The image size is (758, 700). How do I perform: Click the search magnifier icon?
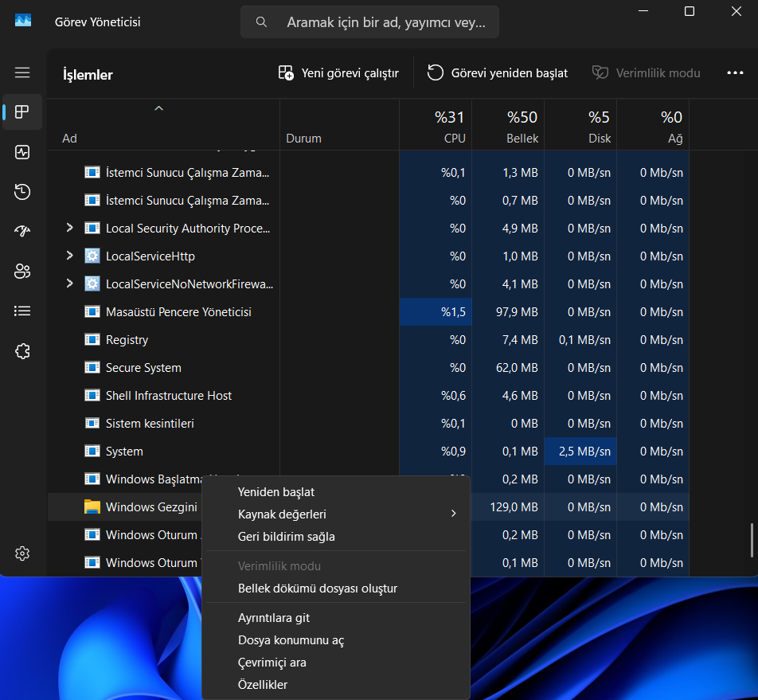[x=261, y=22]
